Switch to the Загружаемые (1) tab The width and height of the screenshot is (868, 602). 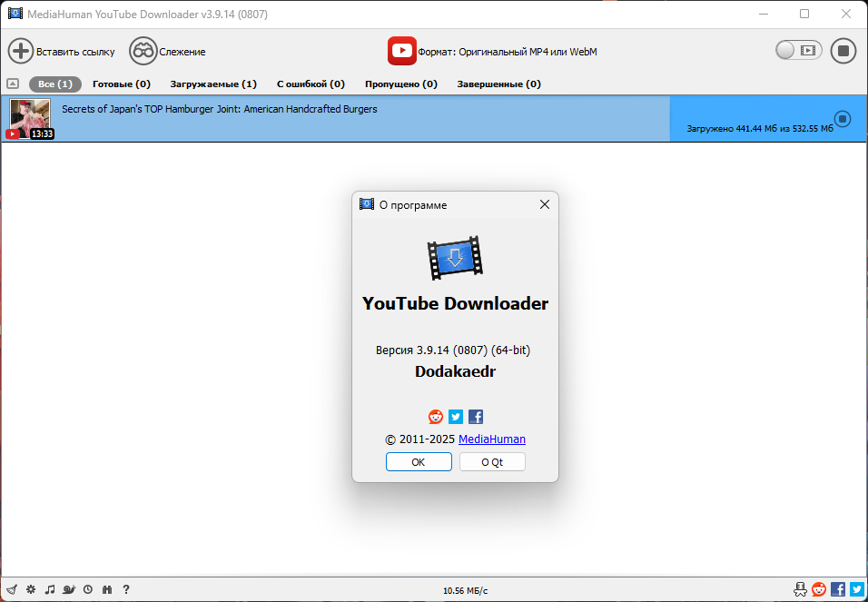pyautogui.click(x=213, y=84)
